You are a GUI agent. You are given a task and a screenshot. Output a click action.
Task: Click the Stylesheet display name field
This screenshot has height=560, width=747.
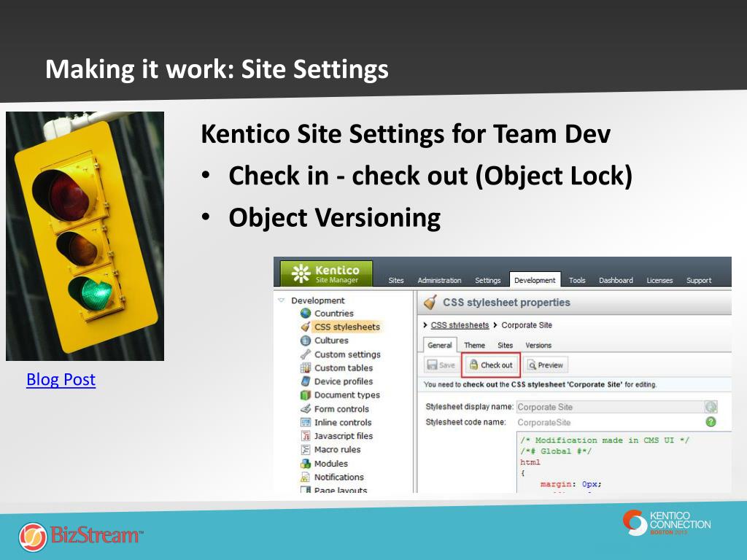coord(610,407)
